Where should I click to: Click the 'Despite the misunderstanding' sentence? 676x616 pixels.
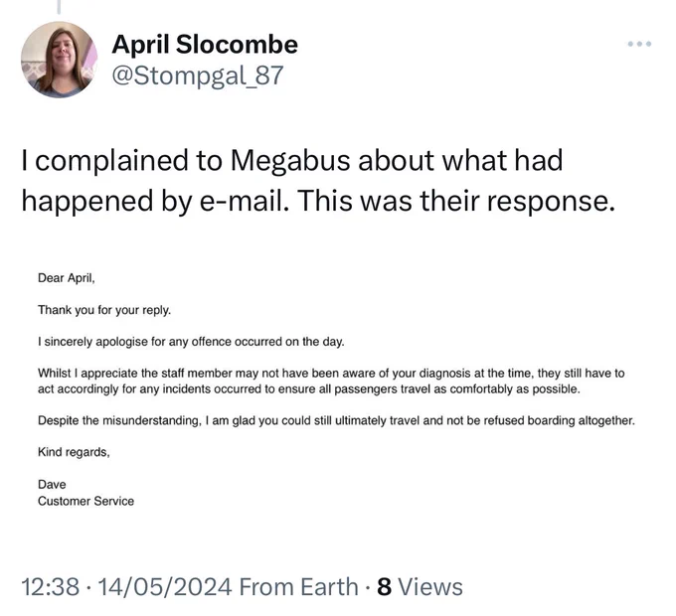click(336, 420)
